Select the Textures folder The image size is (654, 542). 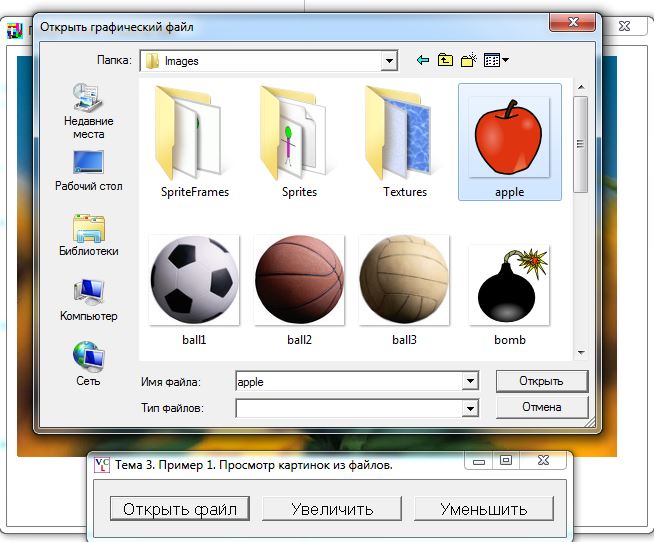[x=405, y=140]
